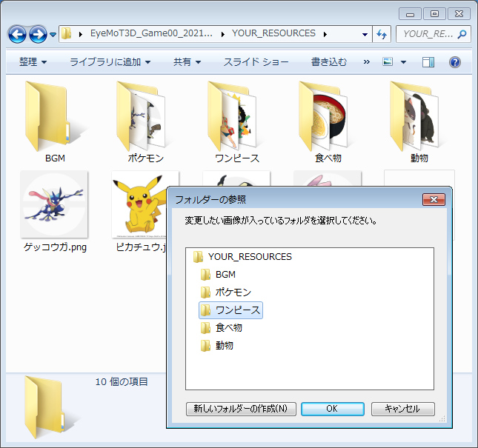Toggle the preview pane
Viewport: 478px width, 448px height.
tap(428, 62)
